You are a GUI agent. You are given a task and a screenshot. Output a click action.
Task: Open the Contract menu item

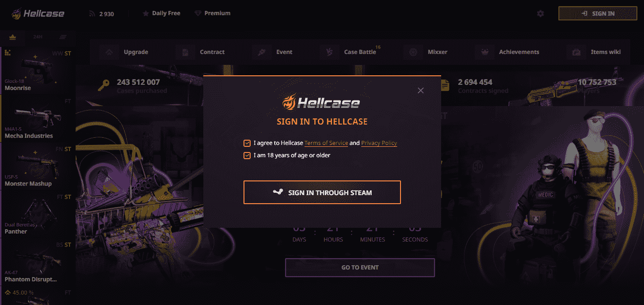tap(212, 52)
